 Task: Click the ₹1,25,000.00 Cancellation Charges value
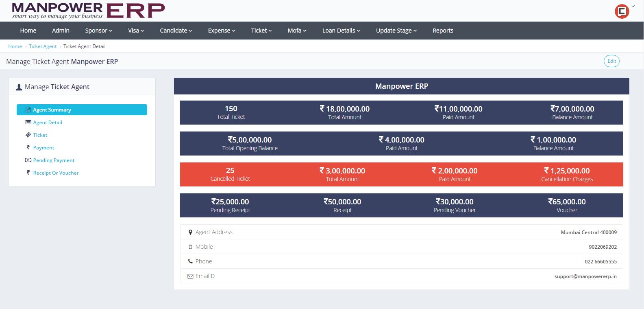(567, 171)
